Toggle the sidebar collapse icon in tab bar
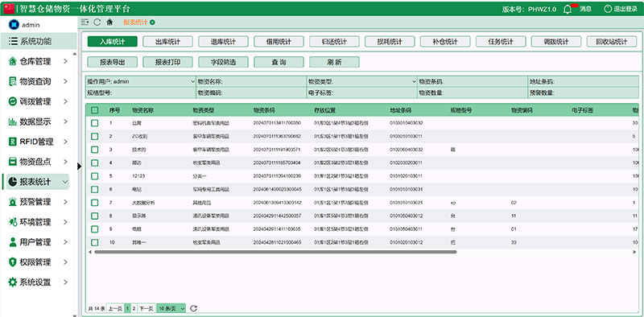The image size is (644, 317). point(85,23)
